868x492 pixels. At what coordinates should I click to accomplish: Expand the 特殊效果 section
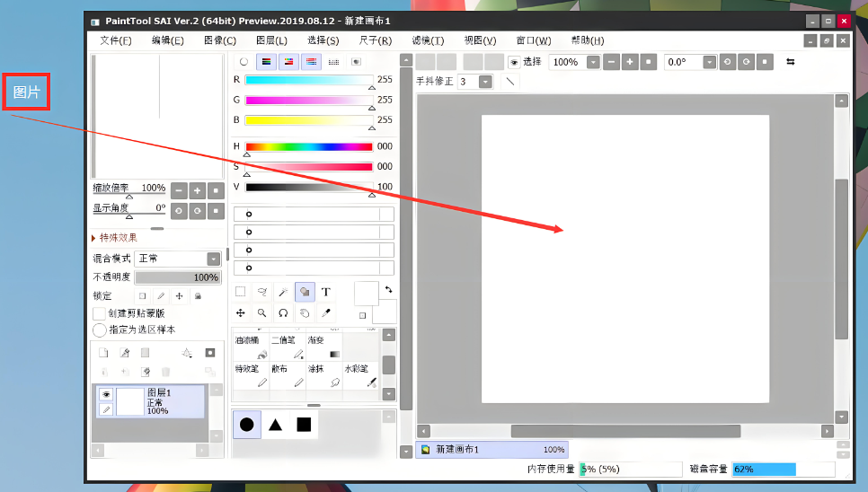click(x=115, y=238)
